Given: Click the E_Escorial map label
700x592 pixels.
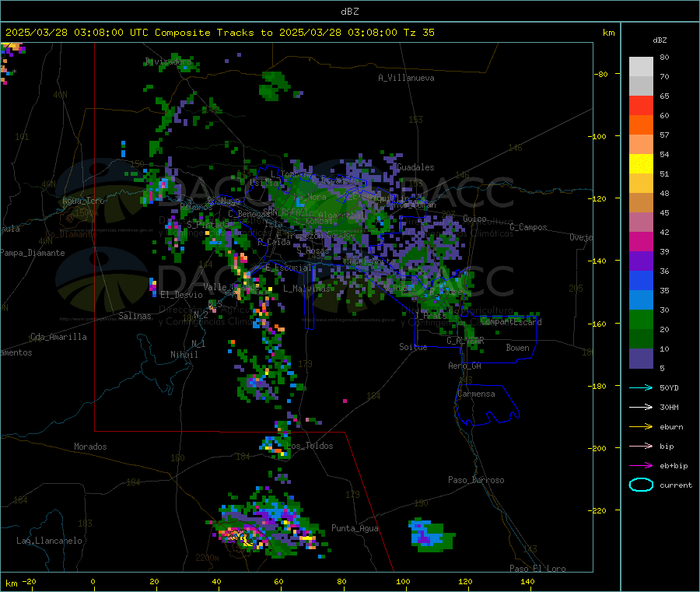Looking at the screenshot, I should click(288, 268).
